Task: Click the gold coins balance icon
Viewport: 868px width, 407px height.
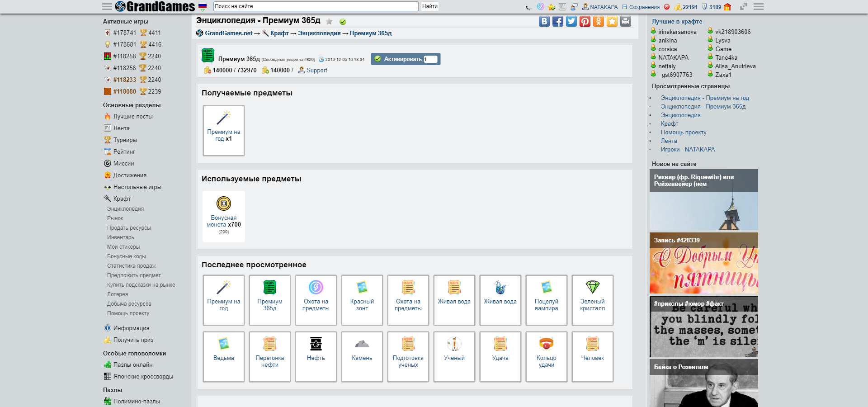Action: pos(678,7)
